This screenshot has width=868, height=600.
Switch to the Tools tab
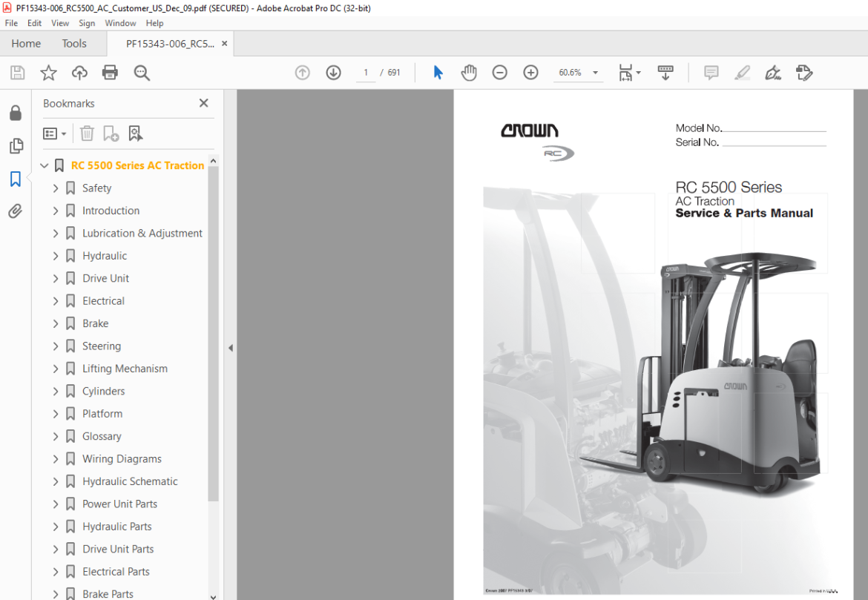[74, 44]
